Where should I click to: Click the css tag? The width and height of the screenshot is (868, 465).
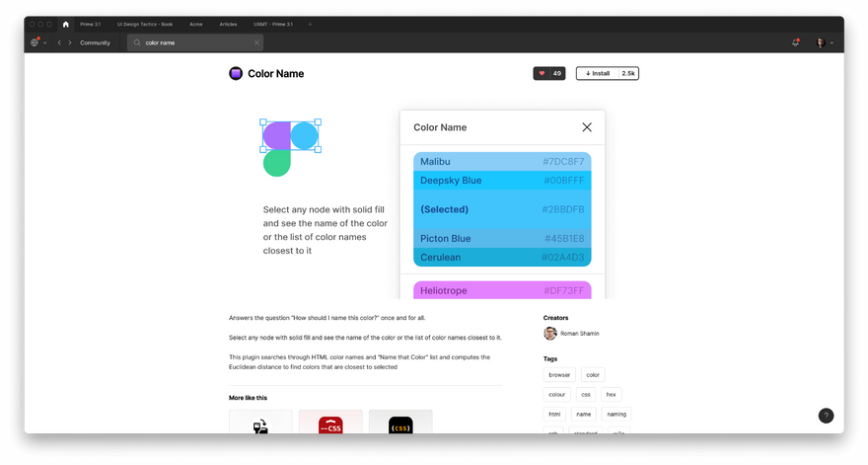[586, 395]
